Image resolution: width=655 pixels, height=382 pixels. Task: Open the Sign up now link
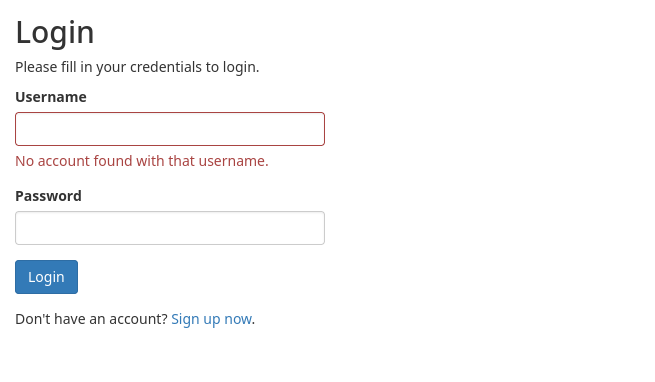(x=211, y=319)
